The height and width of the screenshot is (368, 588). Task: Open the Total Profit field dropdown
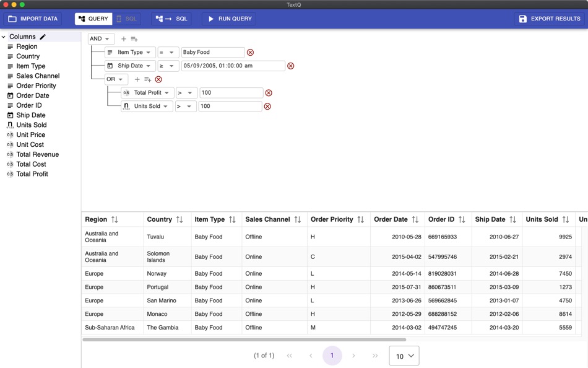[x=147, y=93]
